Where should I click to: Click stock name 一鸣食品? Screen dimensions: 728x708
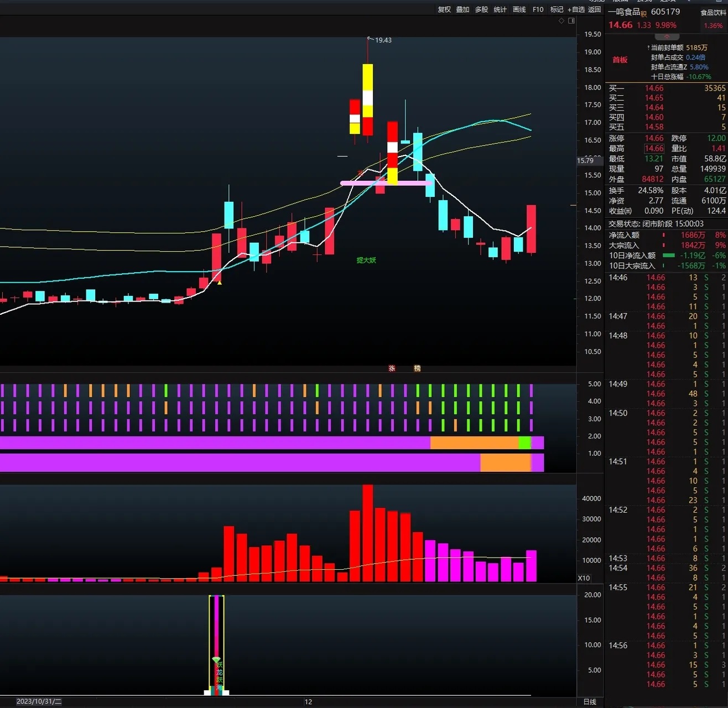point(624,12)
